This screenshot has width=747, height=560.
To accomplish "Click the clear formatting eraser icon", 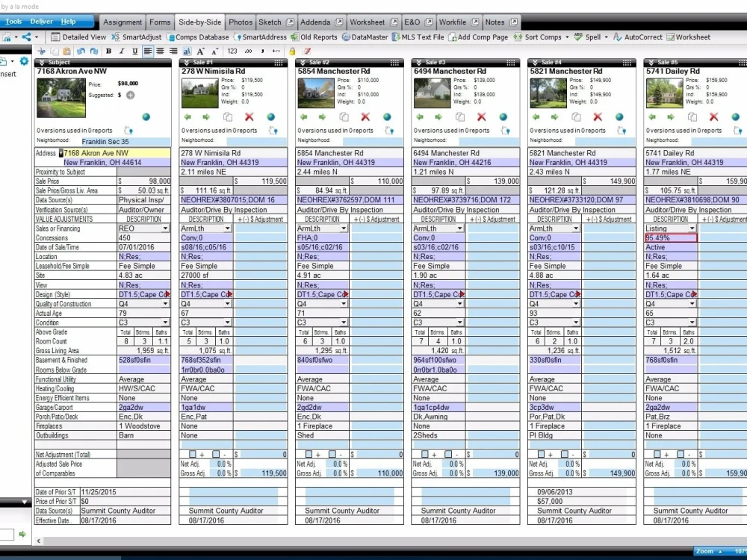I will coord(307,51).
